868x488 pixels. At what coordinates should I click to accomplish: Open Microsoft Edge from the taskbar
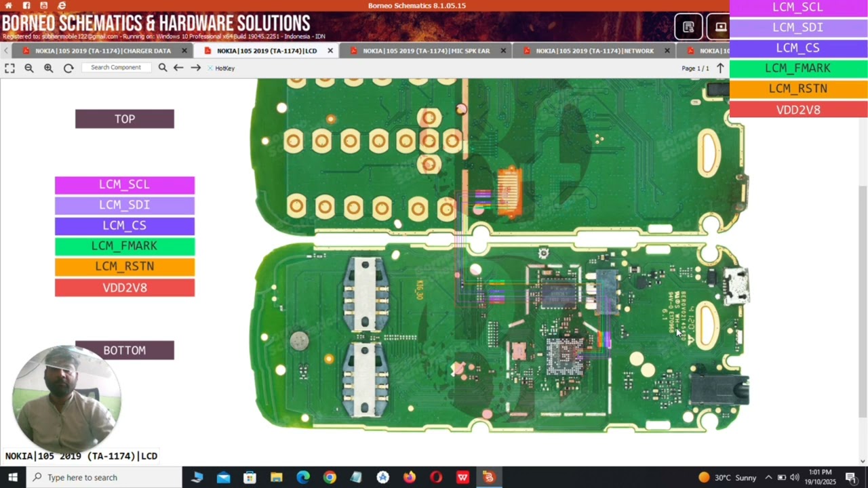[x=303, y=477]
